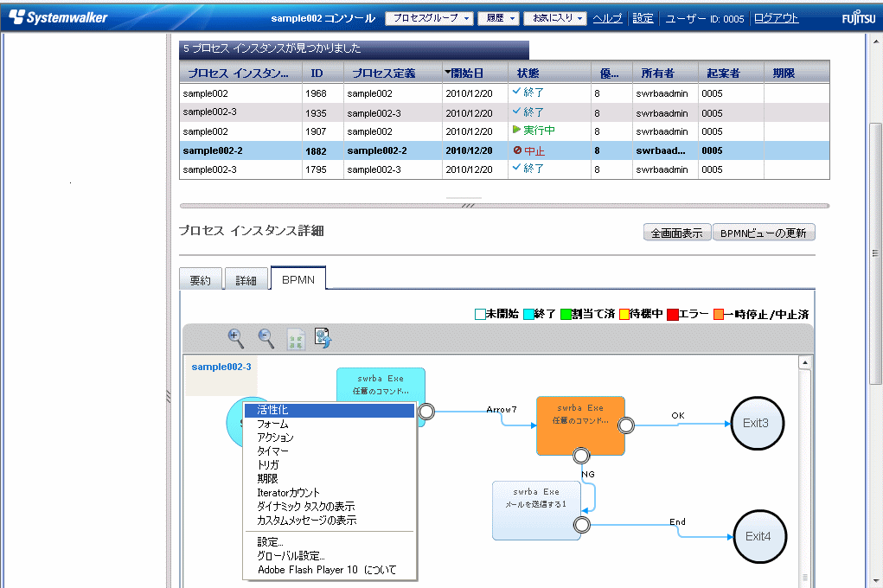Choose カスタムメッセージの表示 menu entry
This screenshot has width=883, height=588.
pos(330,521)
